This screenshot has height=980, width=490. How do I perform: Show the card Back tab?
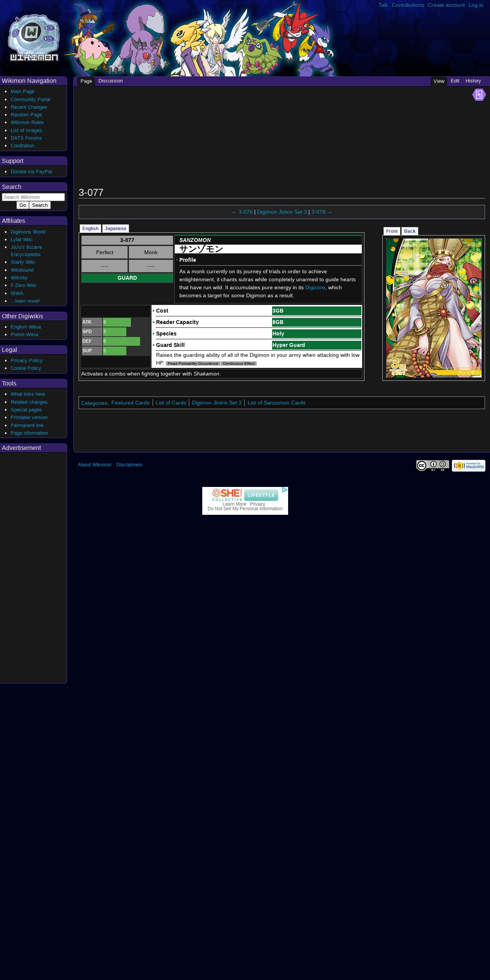click(x=409, y=231)
